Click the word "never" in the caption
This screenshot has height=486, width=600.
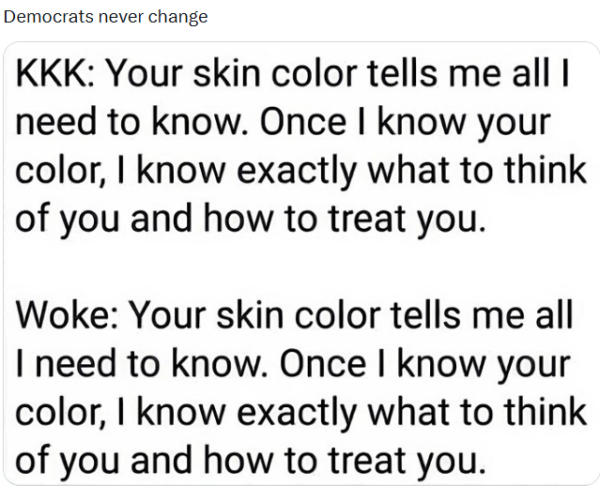(121, 17)
